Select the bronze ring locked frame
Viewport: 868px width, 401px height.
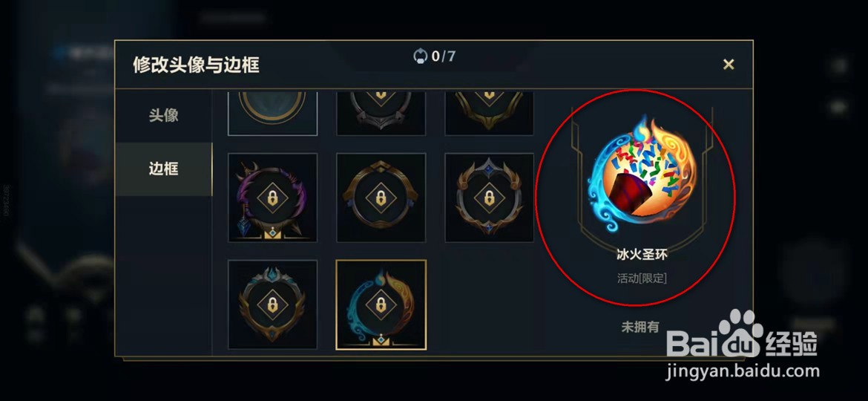point(381,198)
